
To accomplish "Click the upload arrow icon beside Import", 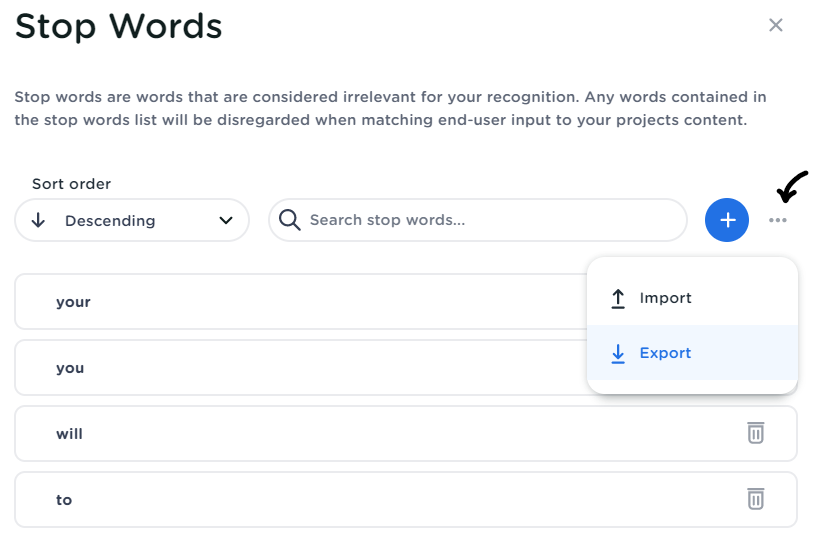I will pyautogui.click(x=618, y=298).
